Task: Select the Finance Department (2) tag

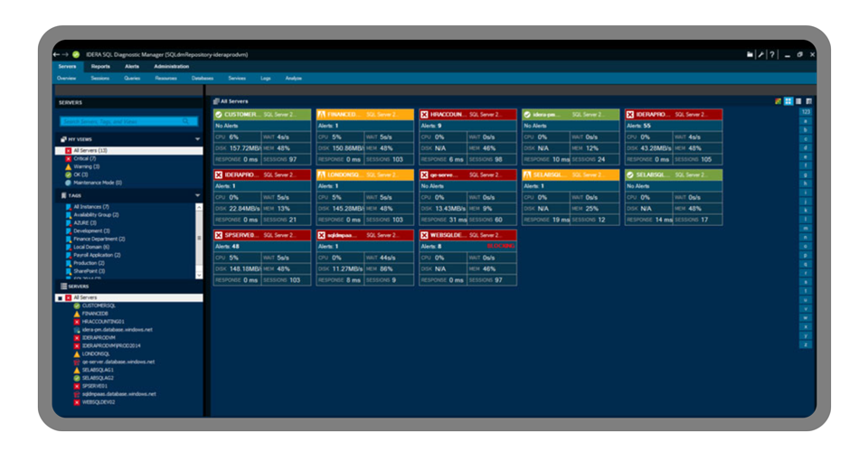Action: point(99,239)
